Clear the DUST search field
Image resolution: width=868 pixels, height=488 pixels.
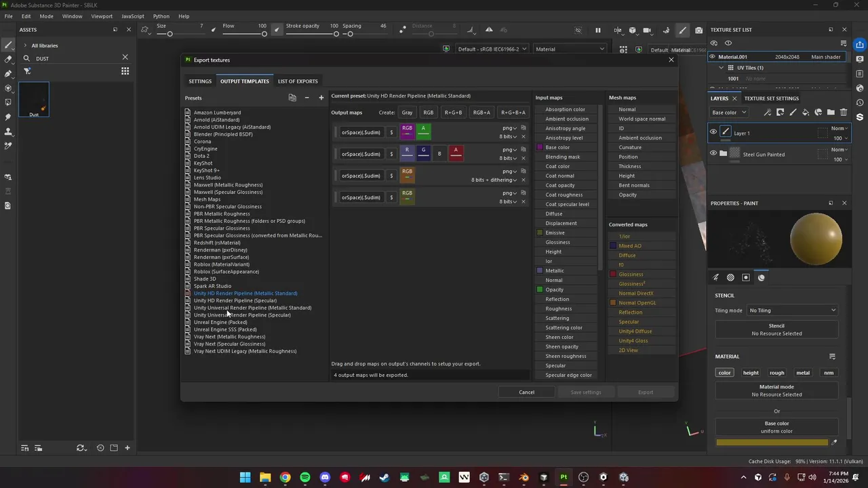[125, 58]
